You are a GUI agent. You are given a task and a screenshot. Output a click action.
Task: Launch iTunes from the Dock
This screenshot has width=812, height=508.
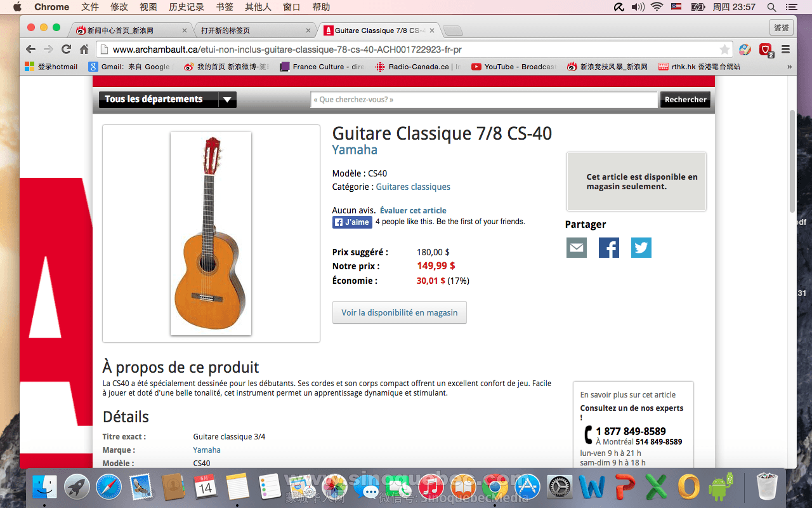[431, 487]
